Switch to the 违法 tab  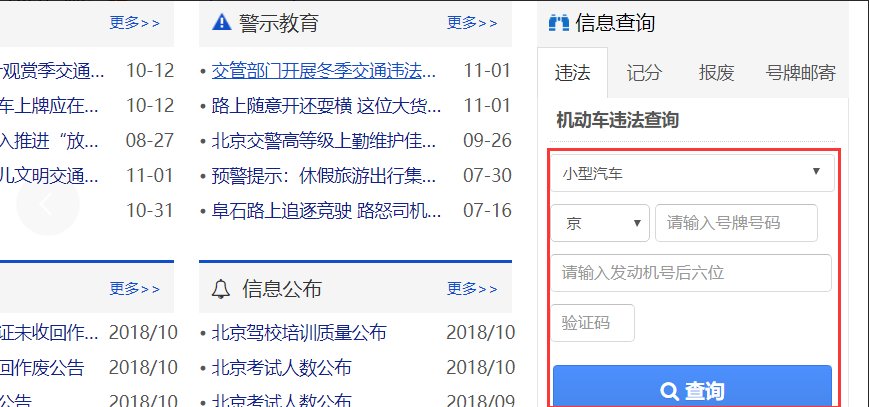[572, 73]
